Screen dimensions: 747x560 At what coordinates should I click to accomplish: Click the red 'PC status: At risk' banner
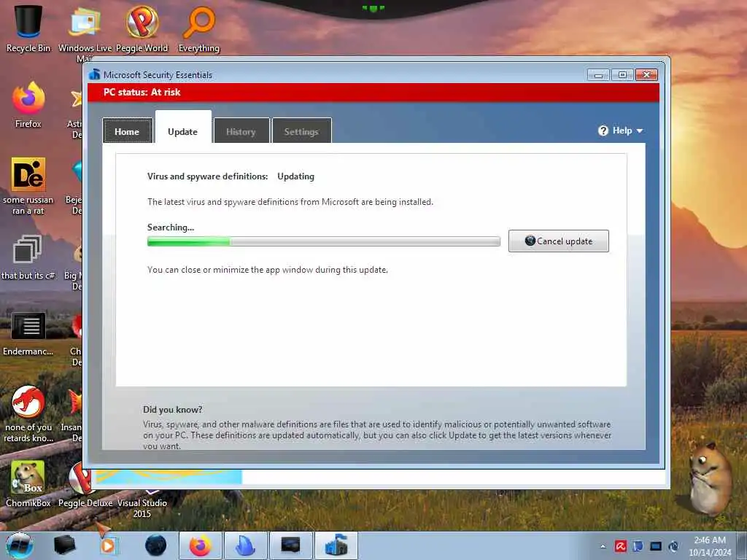click(373, 93)
